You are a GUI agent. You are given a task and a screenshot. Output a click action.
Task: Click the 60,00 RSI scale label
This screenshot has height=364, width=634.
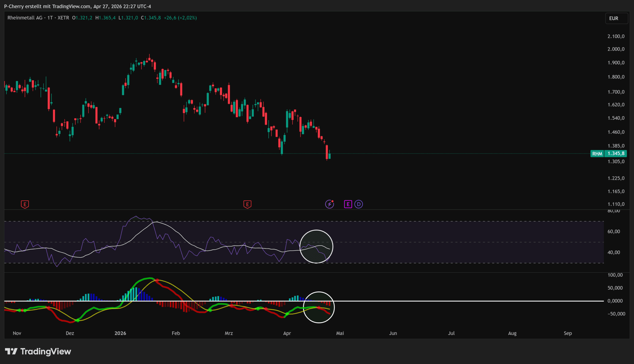click(613, 231)
